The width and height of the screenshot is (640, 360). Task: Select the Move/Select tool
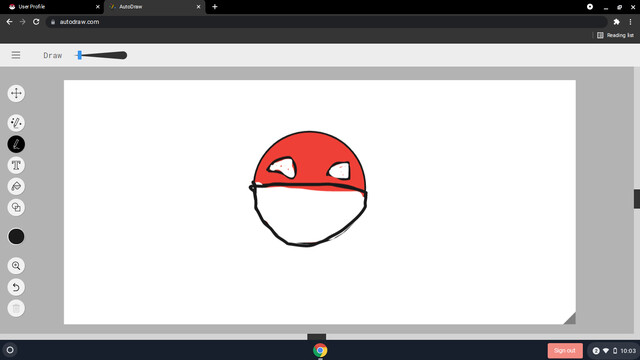pyautogui.click(x=16, y=93)
